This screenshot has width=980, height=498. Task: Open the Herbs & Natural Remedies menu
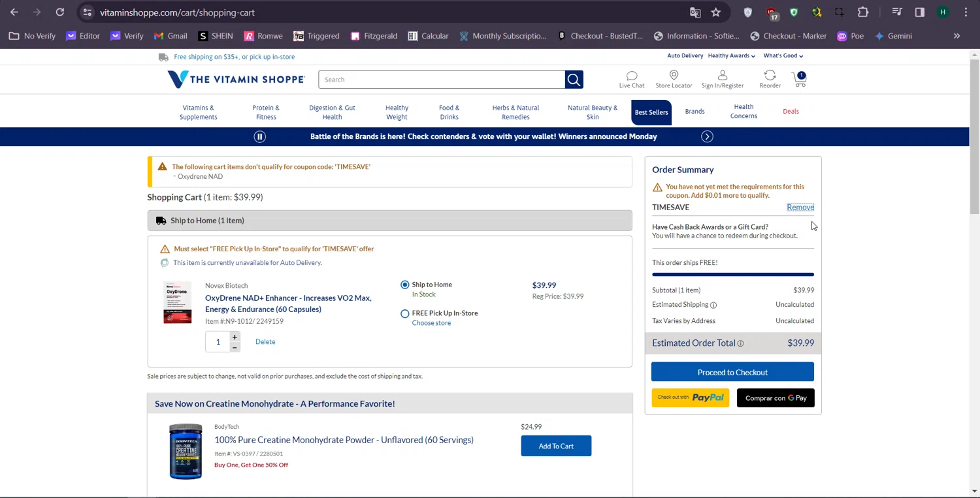pos(515,112)
